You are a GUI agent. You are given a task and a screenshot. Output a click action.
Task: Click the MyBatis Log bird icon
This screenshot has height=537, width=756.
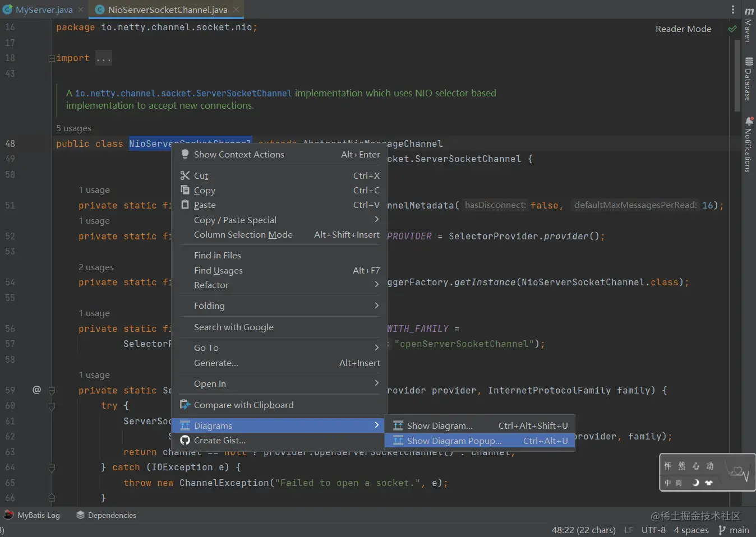click(x=8, y=515)
